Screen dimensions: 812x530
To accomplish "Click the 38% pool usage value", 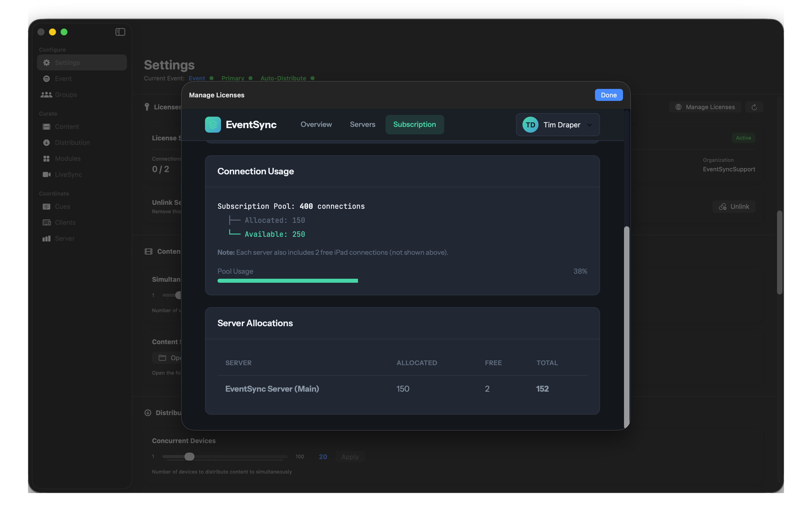I will [x=580, y=271].
